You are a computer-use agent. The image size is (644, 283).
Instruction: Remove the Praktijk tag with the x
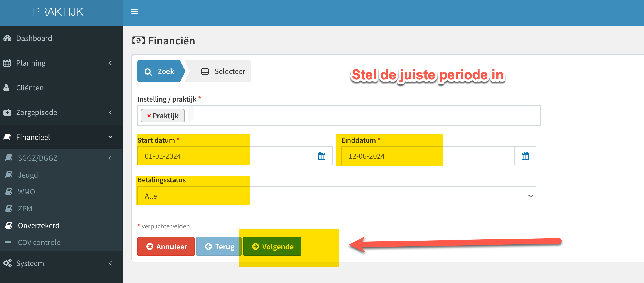pyautogui.click(x=149, y=116)
